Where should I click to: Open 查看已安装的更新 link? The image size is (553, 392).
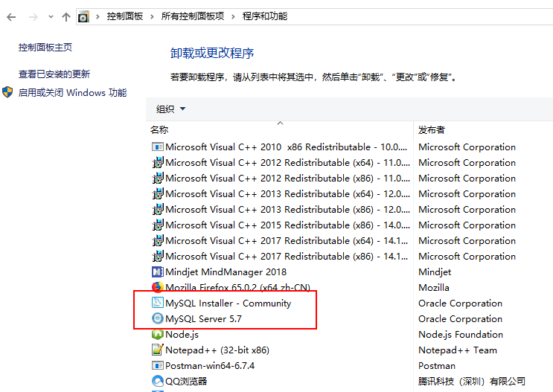click(x=54, y=74)
